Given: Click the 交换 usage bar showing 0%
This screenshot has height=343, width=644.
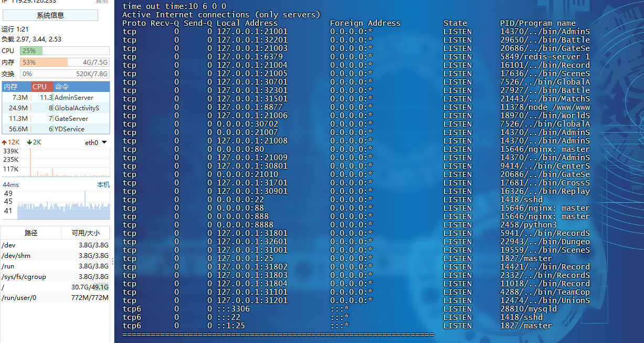Looking at the screenshot, I should (65, 74).
